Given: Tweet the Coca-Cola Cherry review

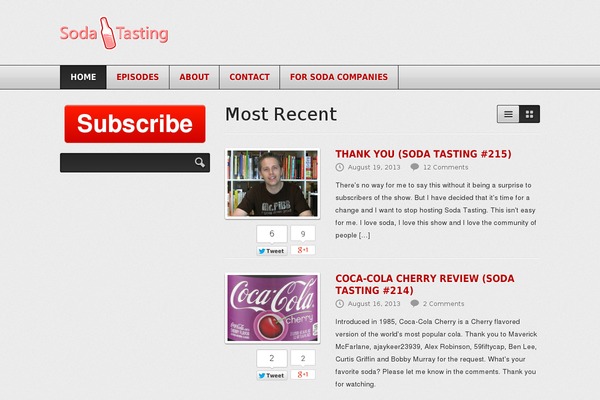Looking at the screenshot, I should [x=272, y=376].
